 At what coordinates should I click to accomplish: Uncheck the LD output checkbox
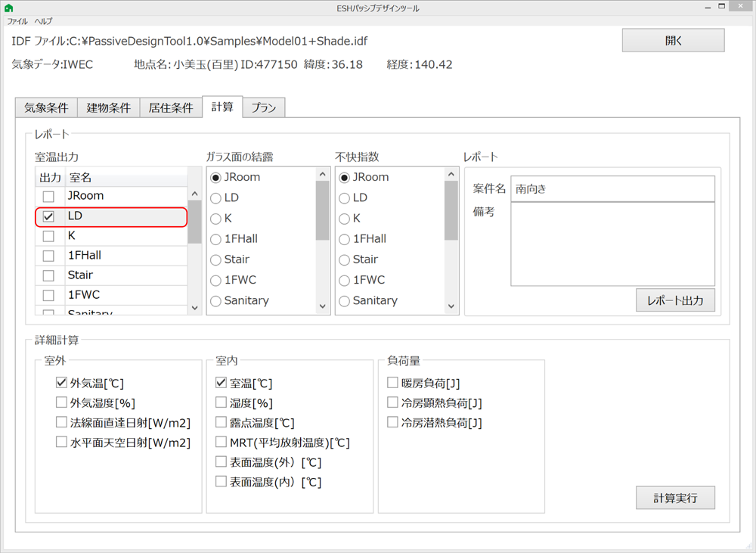tap(48, 216)
